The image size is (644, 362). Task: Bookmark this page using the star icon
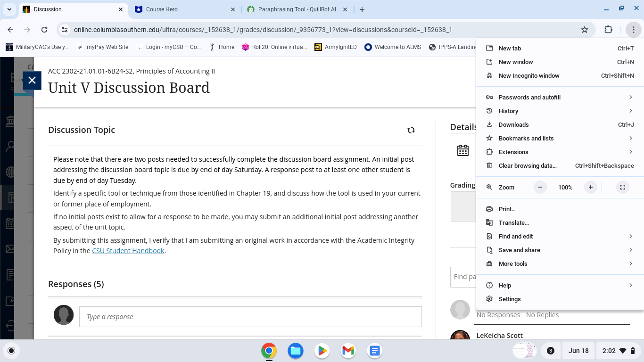[585, 29]
